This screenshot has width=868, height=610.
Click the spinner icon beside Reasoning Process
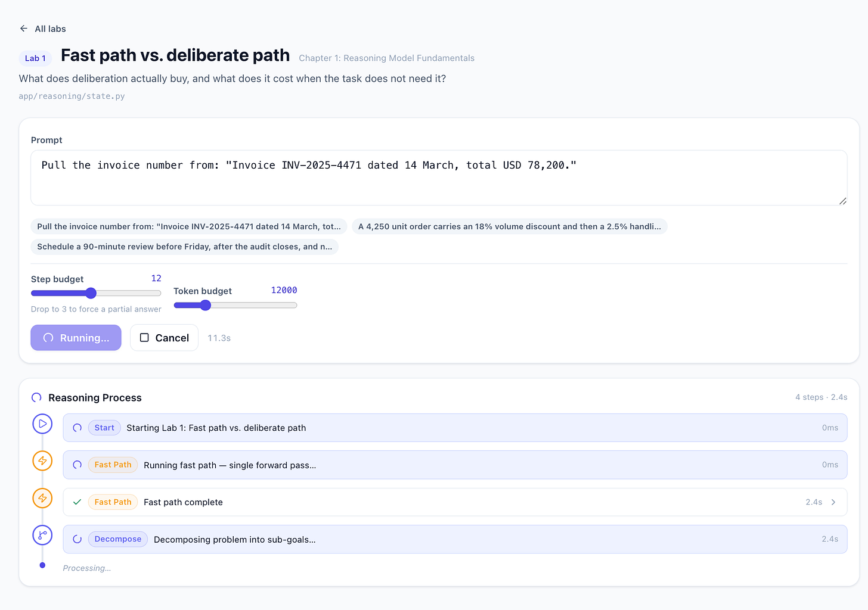[36, 397]
